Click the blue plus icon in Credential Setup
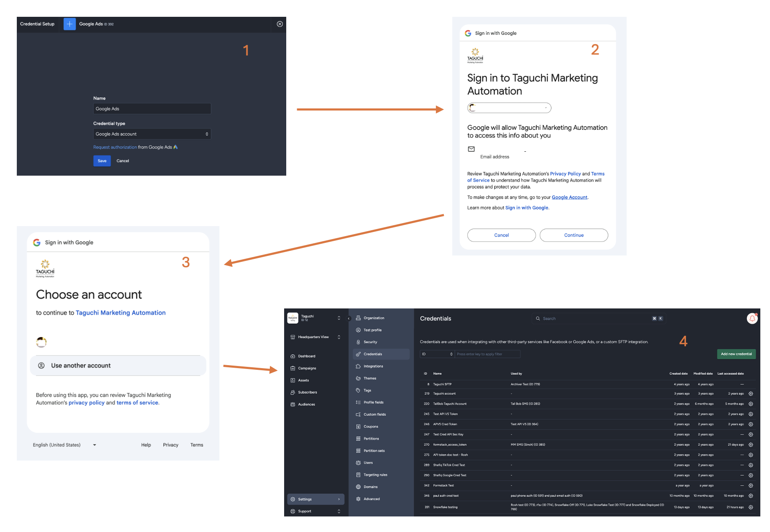 click(x=70, y=24)
